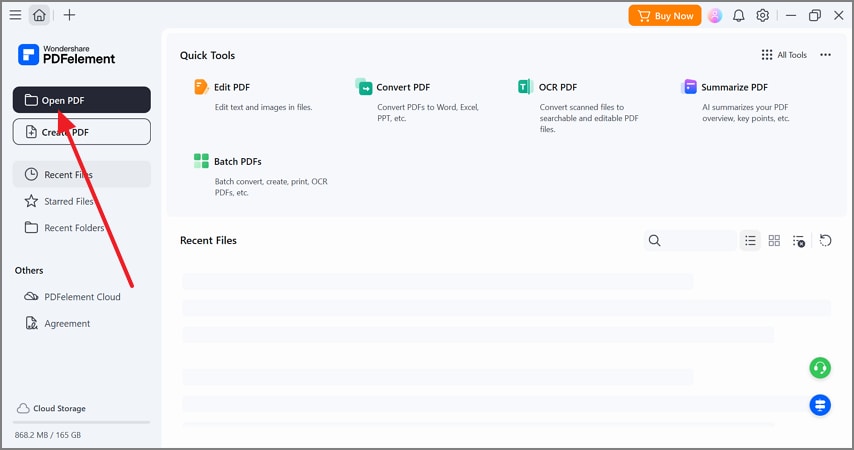
Task: Click Batch PDFs description text
Action: coord(271,187)
